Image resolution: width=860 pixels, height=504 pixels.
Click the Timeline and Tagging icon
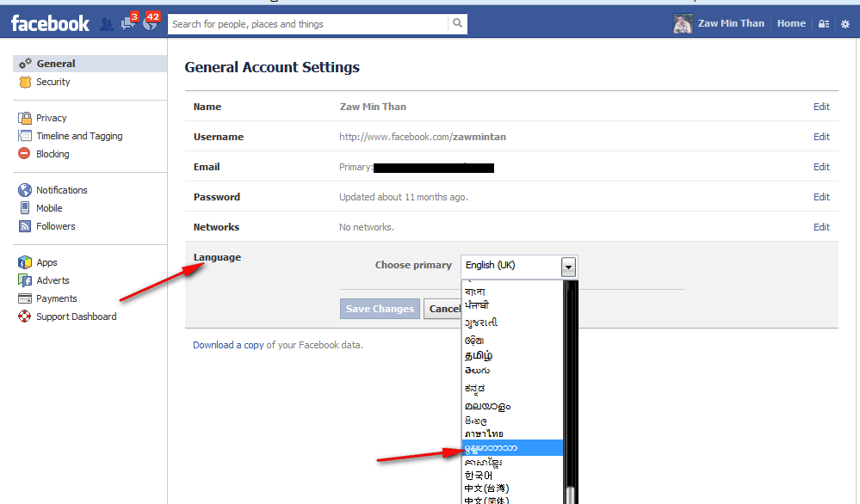pyautogui.click(x=25, y=136)
